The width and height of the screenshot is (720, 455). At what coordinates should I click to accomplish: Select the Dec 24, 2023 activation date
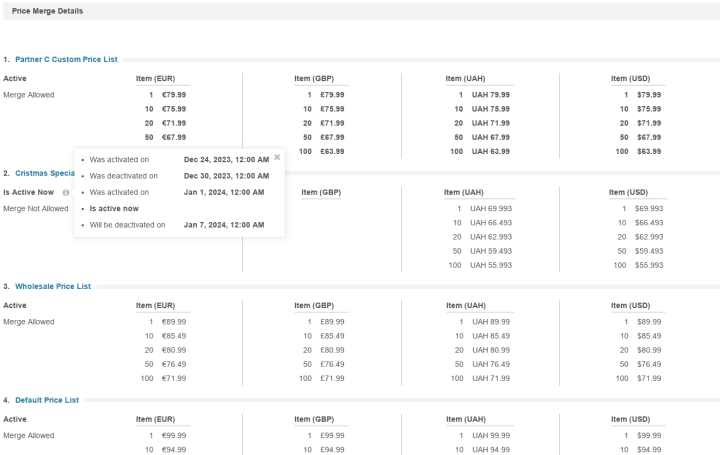coord(226,160)
